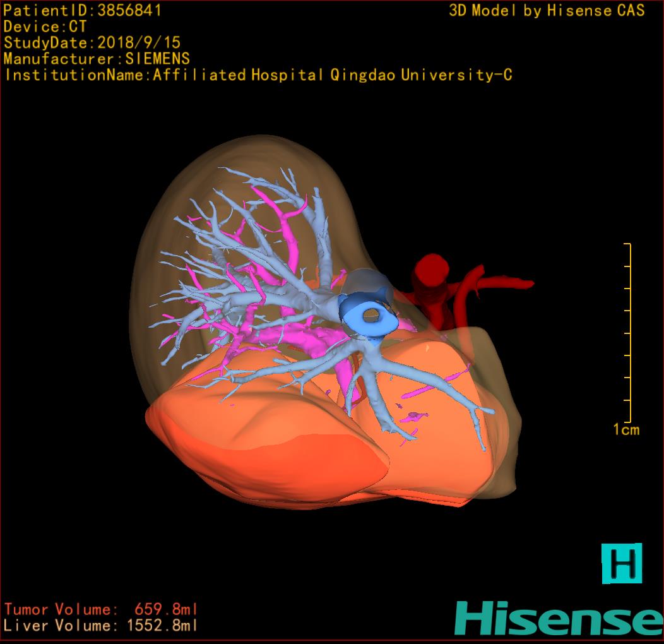Click the PatientID:3856841 text
Image resolution: width=664 pixels, height=644 pixels.
(x=83, y=11)
